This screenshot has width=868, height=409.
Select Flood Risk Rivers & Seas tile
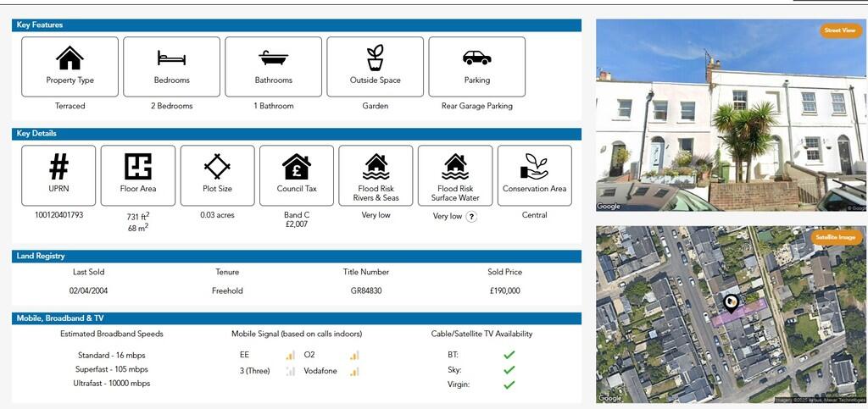376,175
